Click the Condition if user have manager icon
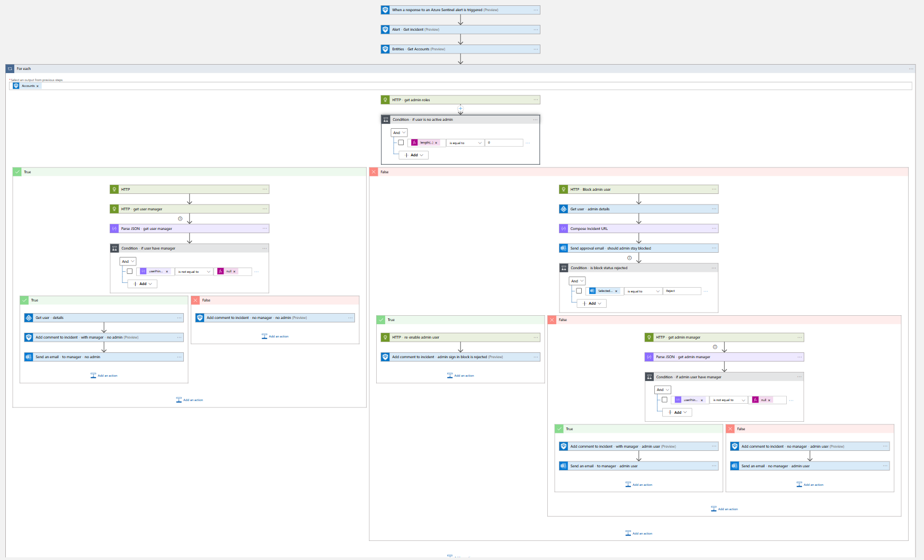The height and width of the screenshot is (560, 924). pyautogui.click(x=114, y=248)
